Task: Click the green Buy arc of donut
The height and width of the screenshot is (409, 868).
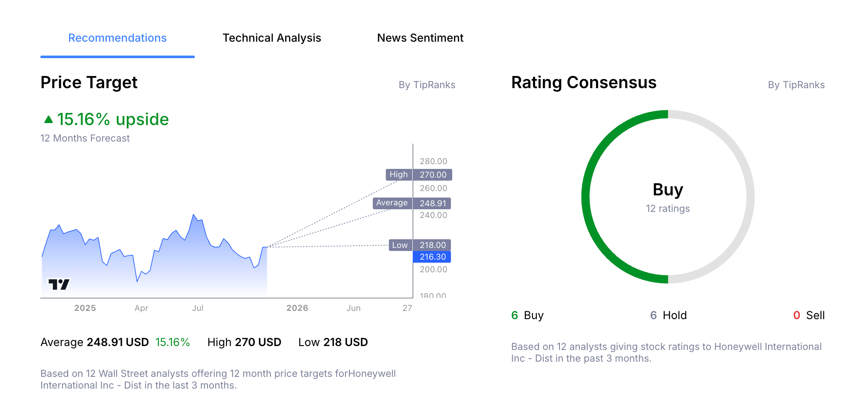Action: point(586,197)
